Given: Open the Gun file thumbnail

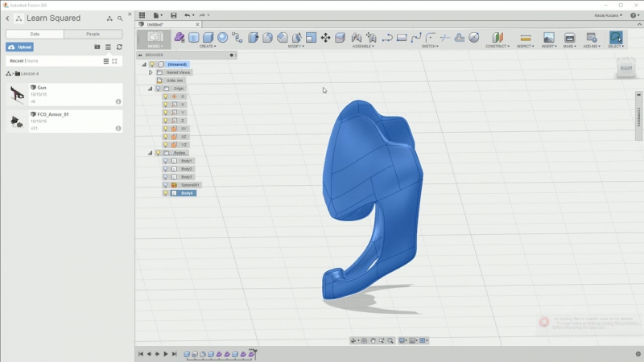Looking at the screenshot, I should [x=17, y=94].
